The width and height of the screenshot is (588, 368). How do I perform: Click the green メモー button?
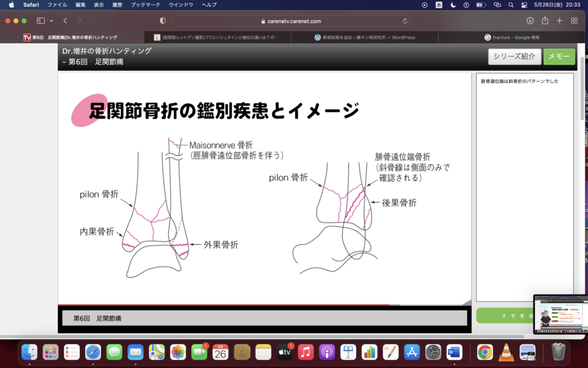coord(559,56)
